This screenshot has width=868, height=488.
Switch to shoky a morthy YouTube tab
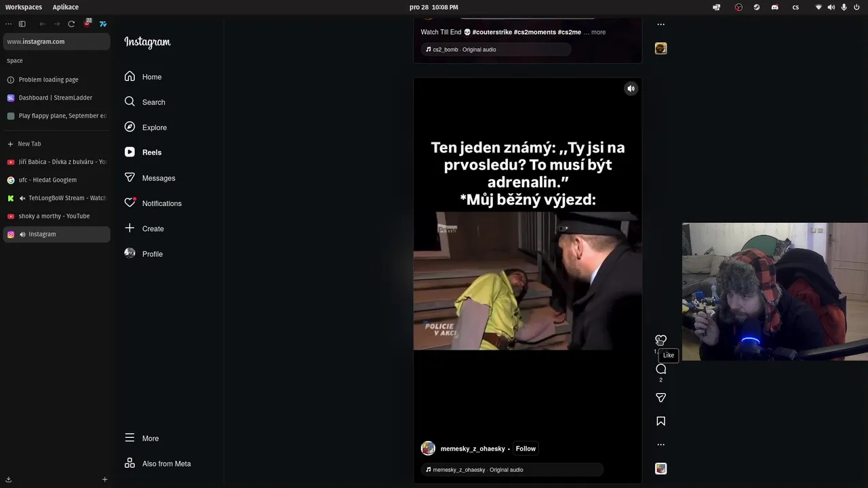coord(54,216)
